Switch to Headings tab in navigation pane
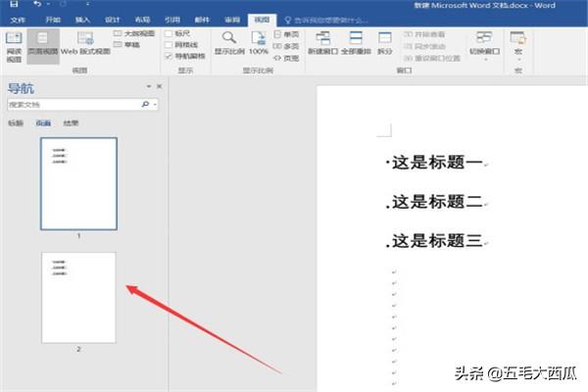Image resolution: width=588 pixels, height=392 pixels. (16, 123)
